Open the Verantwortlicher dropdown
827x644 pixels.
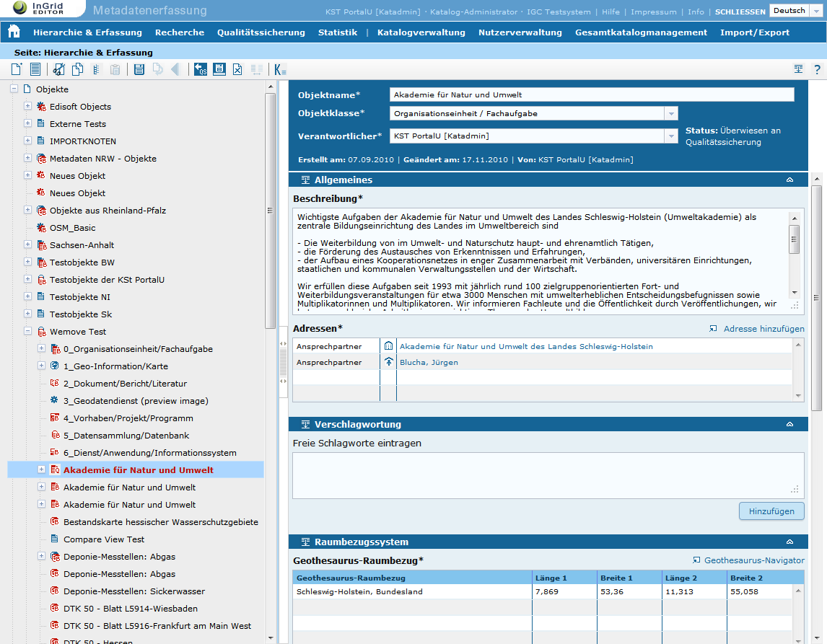(x=671, y=136)
